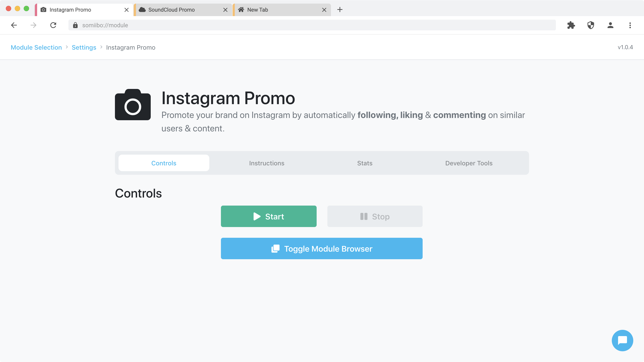644x362 pixels.
Task: Switch to the Instructions tab
Action: pos(267,163)
